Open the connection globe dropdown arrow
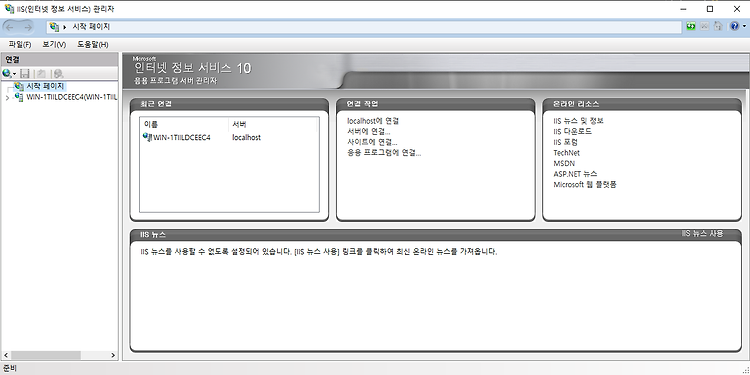The height and width of the screenshot is (375, 750). (14, 74)
